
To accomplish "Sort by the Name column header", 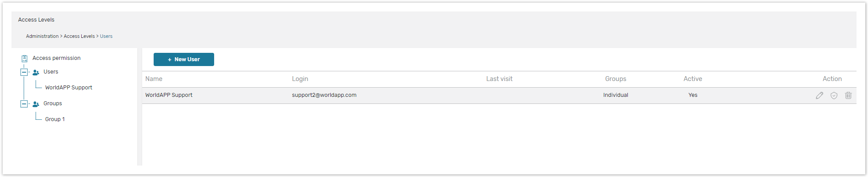I will [x=154, y=79].
